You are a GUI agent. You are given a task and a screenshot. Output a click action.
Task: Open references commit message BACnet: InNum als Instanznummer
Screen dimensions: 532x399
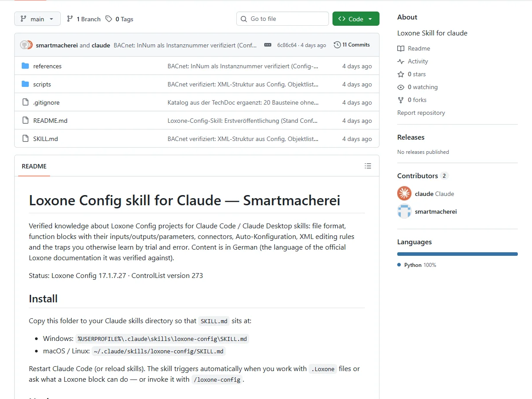pyautogui.click(x=243, y=66)
